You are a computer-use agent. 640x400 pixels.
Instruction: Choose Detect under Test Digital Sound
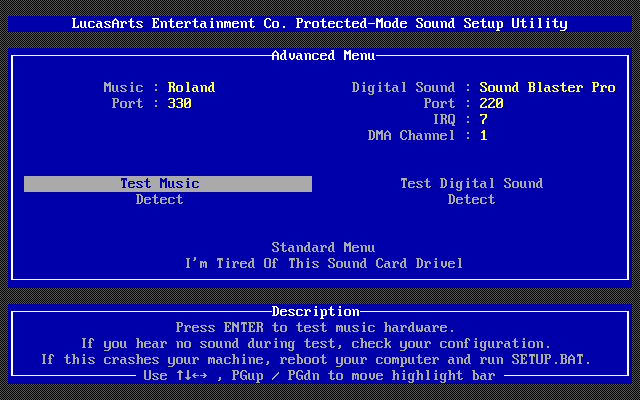click(471, 200)
